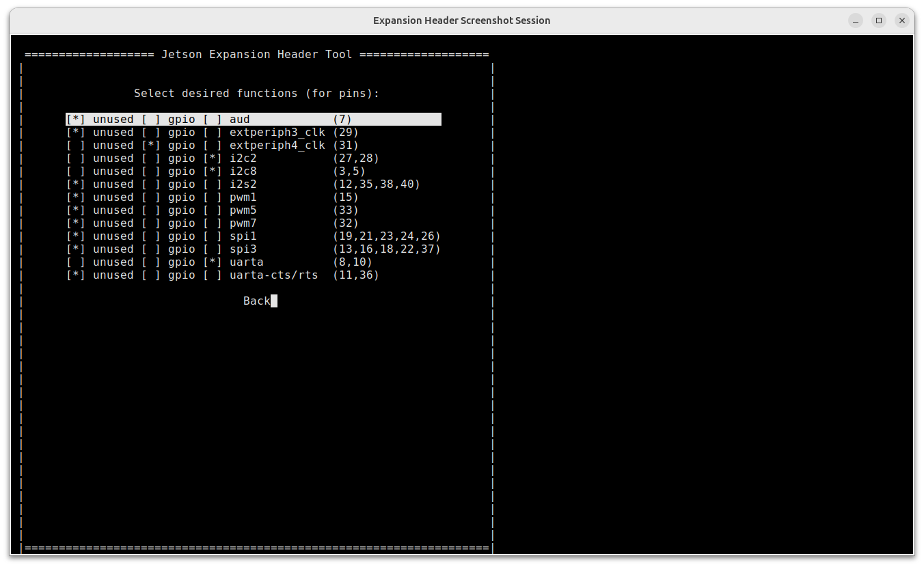Select gpio in the i2c8 row
Screen dimensions: 924x567
click(151, 171)
